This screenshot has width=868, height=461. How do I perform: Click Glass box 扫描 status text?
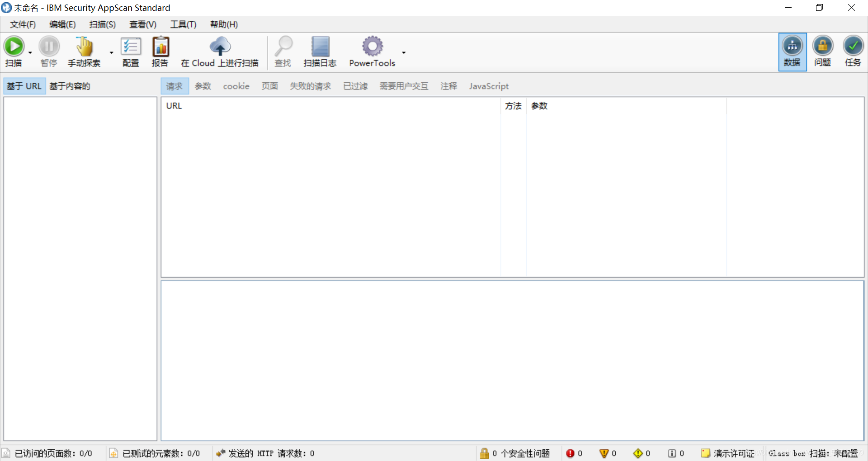(x=813, y=453)
